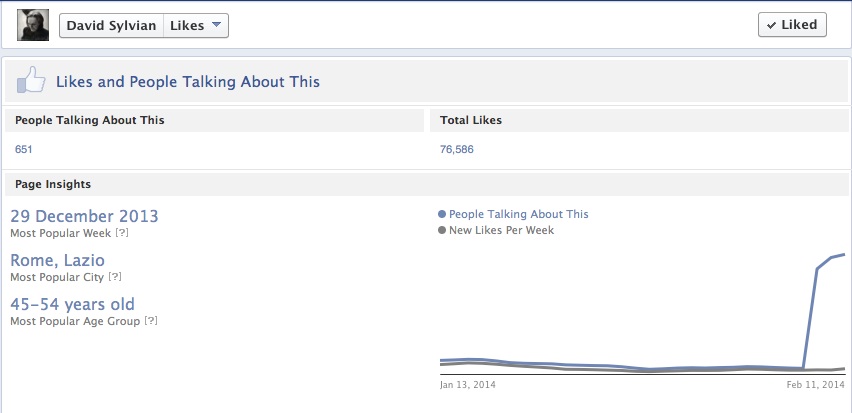Open the Likes dropdown arrow
Viewport: 852px width, 413px height.
click(x=216, y=25)
